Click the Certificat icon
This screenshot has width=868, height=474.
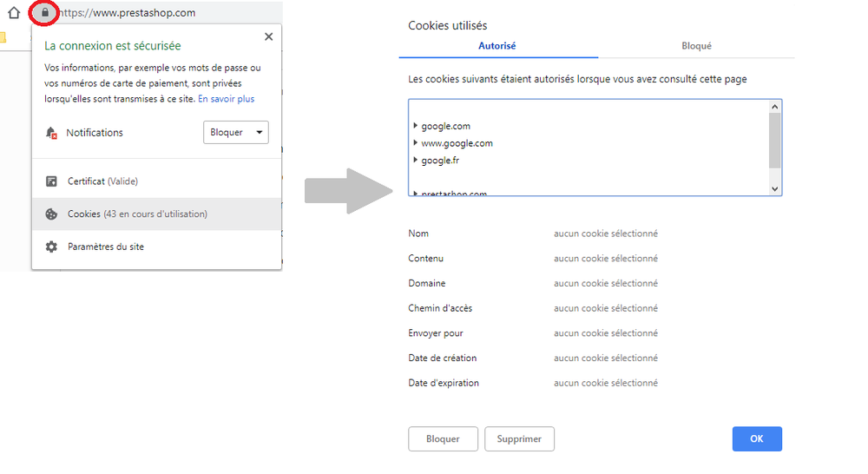point(51,181)
